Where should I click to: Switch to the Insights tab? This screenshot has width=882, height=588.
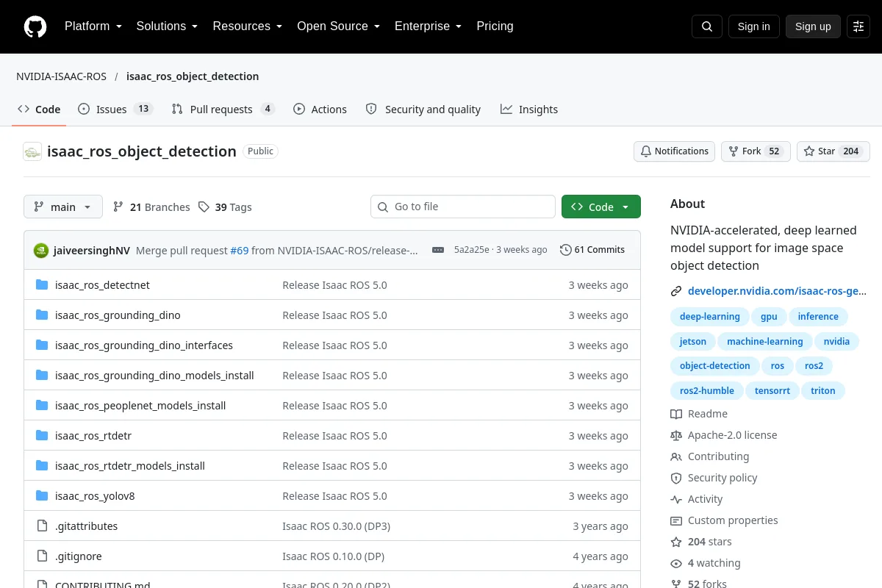(529, 110)
